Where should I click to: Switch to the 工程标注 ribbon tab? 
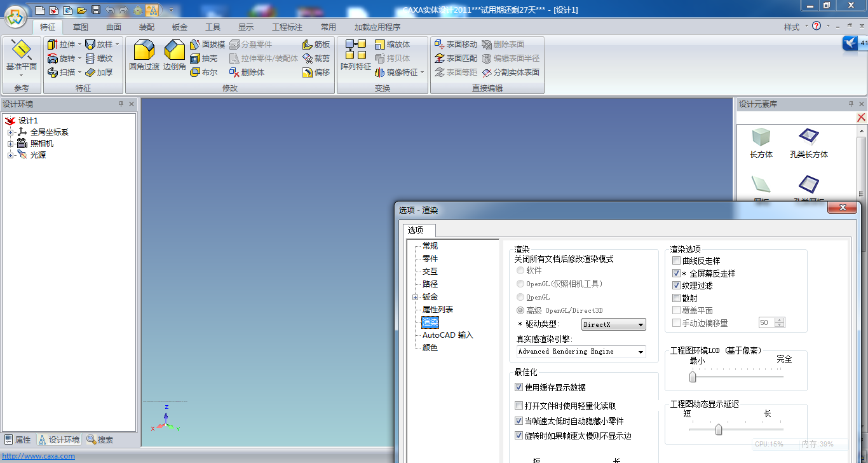pos(287,27)
